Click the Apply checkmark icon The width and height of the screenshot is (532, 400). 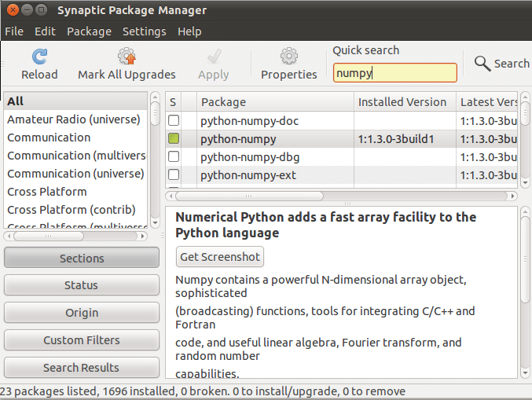click(213, 57)
